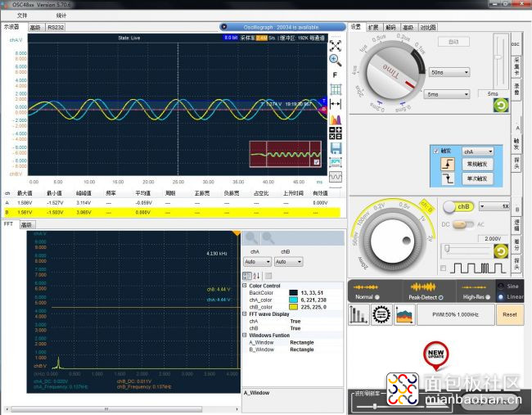Select rising edge trigger icon
The image size is (532, 415).
tap(448, 165)
